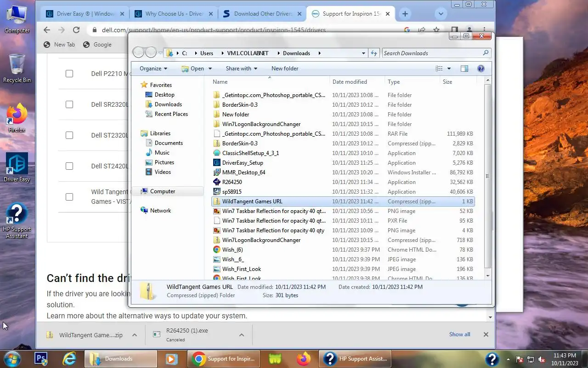Open HP Support Assistant desktop shortcut
The height and width of the screenshot is (368, 588).
(x=17, y=221)
